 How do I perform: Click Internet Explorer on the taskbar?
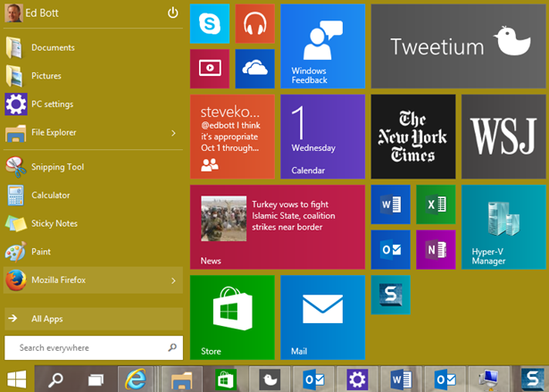pyautogui.click(x=136, y=379)
